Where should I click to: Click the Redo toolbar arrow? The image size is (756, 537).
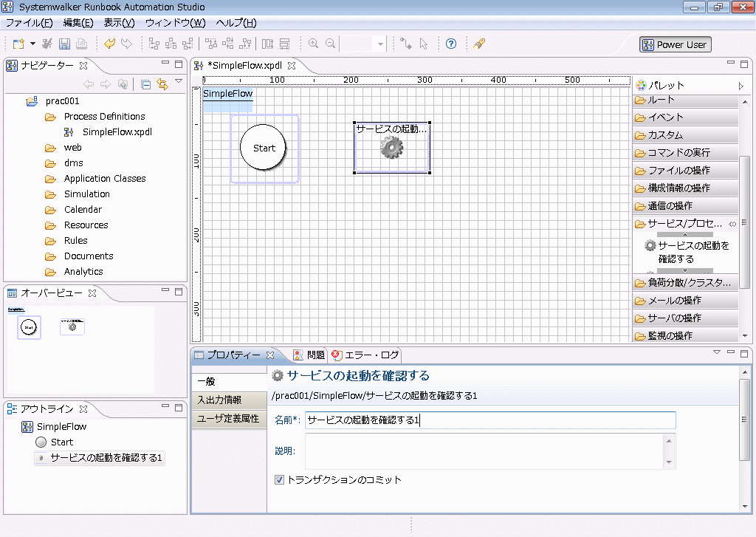(126, 44)
